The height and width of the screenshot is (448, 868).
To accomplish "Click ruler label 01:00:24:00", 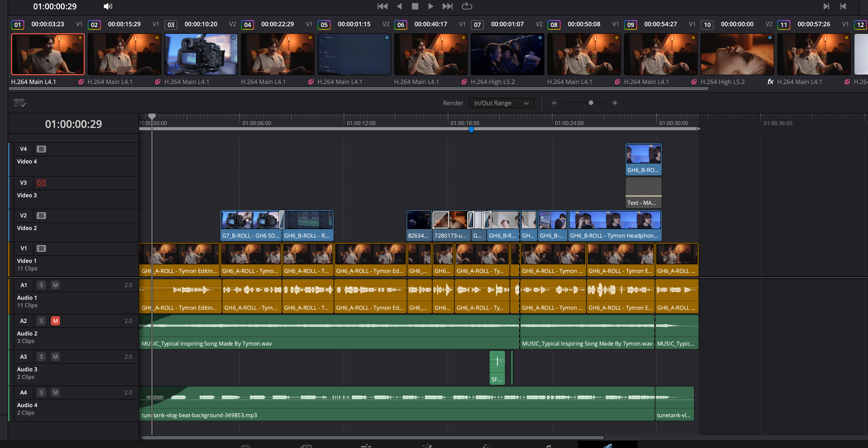I will coord(569,123).
